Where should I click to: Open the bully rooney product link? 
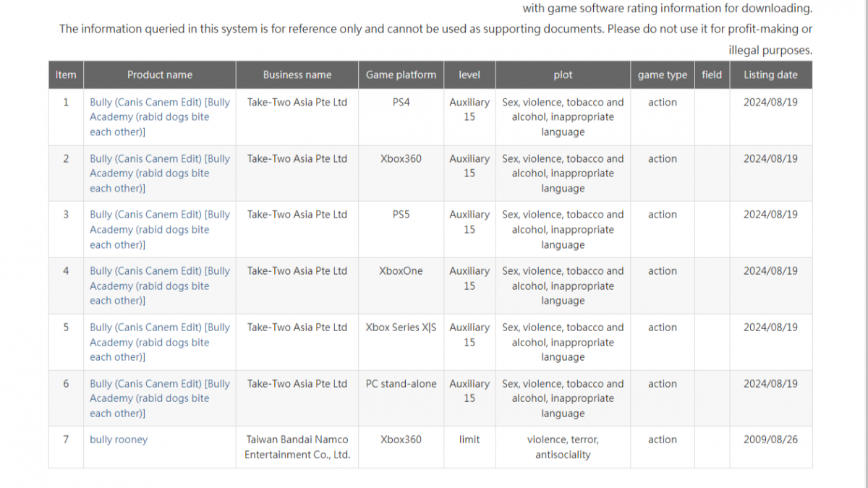(119, 440)
